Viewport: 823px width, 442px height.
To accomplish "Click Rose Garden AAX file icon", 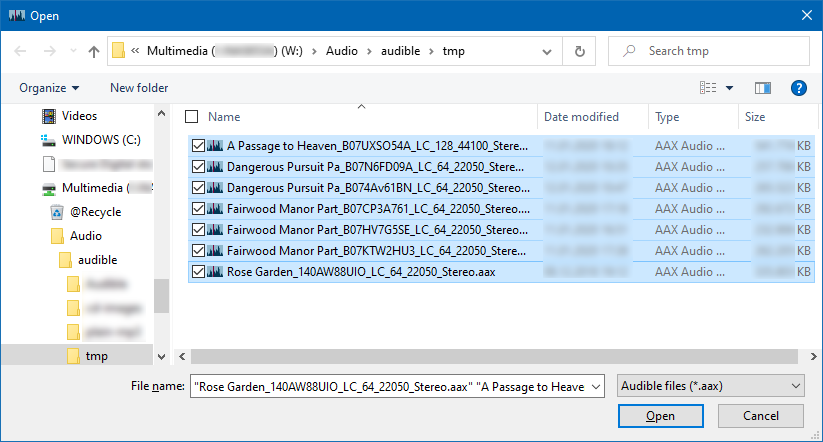I will (215, 271).
